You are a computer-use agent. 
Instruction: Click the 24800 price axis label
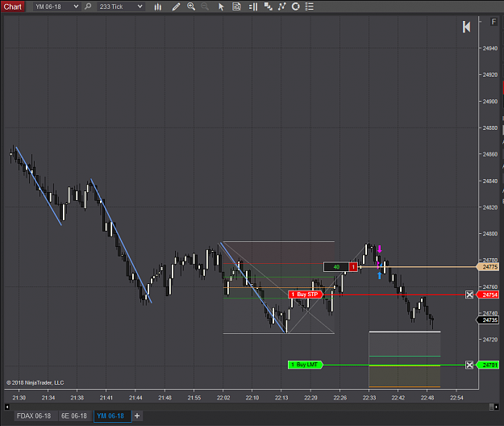[x=489, y=234]
